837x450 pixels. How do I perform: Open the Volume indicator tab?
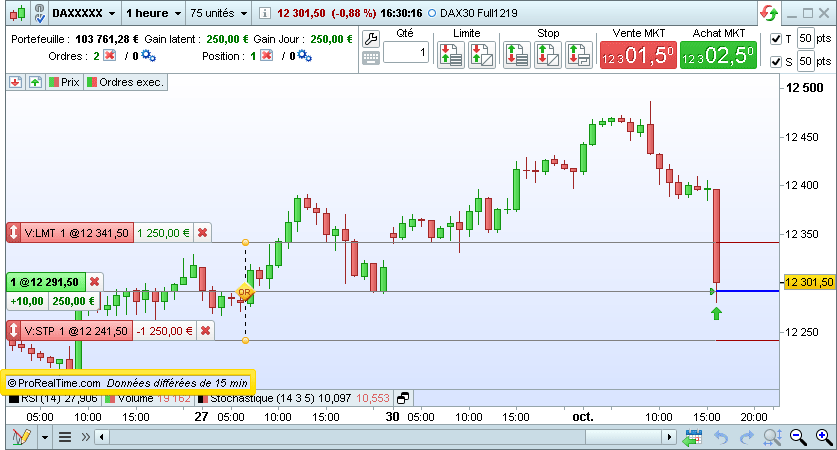[x=148, y=398]
